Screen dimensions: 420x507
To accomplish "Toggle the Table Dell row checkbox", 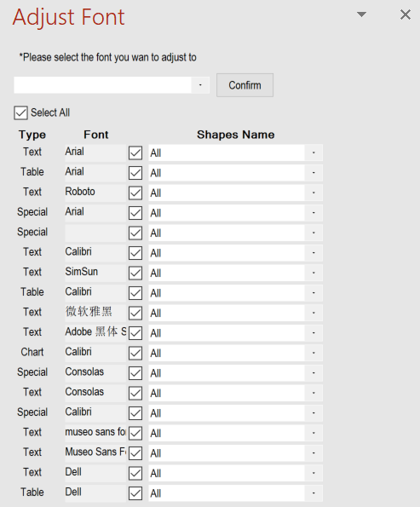I will point(135,493).
